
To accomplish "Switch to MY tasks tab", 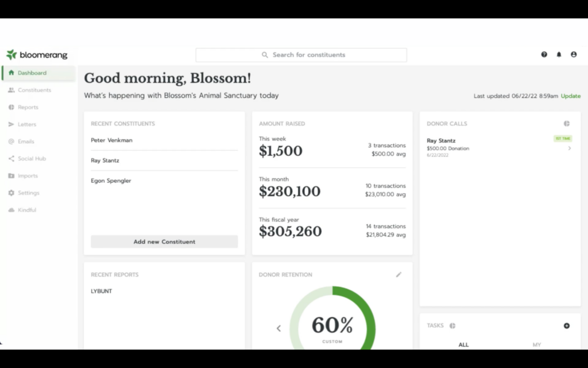I will pos(537,344).
